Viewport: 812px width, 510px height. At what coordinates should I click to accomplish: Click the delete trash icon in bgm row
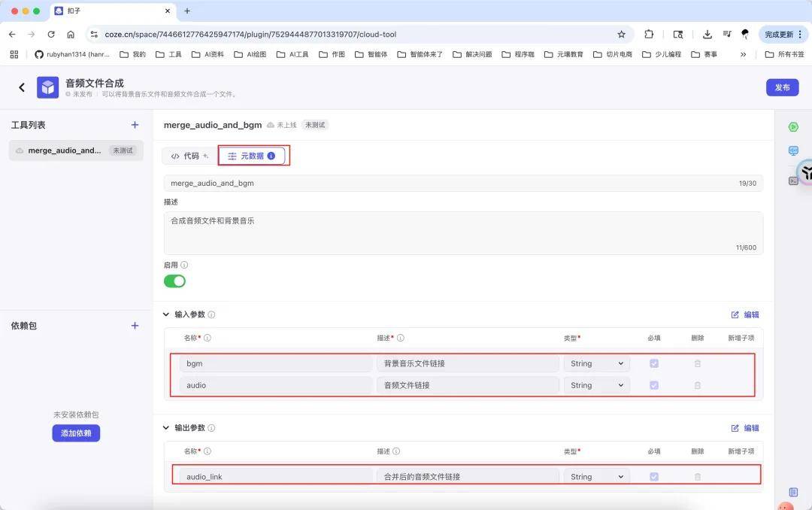click(x=697, y=363)
